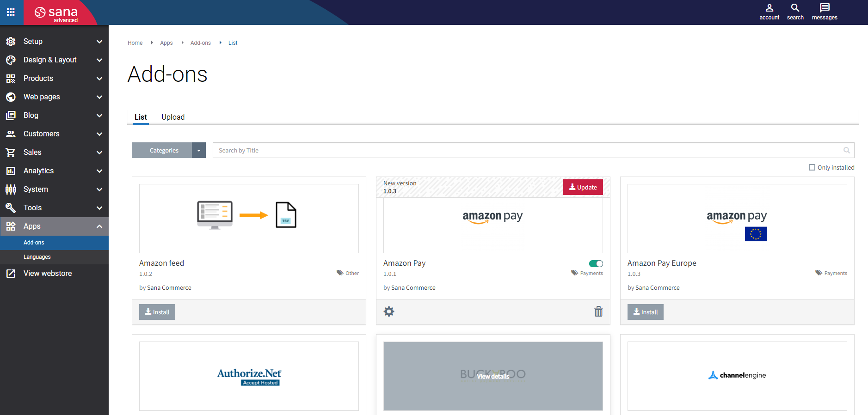Viewport: 868px width, 415px height.
Task: View details of the Buckaroo add-on
Action: [493, 376]
